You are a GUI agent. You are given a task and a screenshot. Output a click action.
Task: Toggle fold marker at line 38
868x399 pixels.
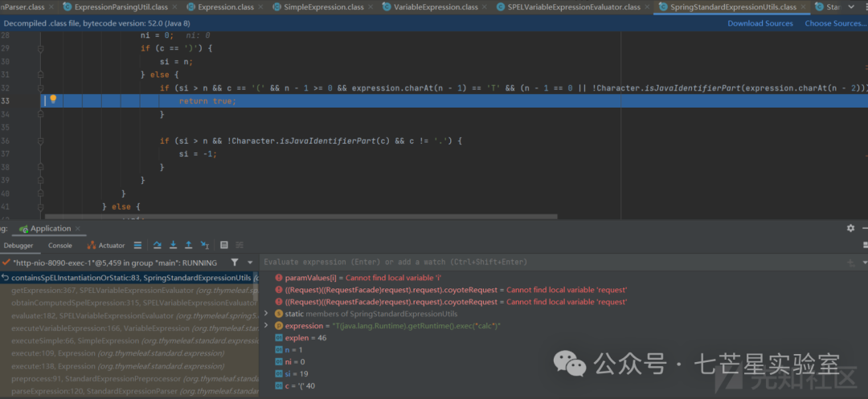40,168
